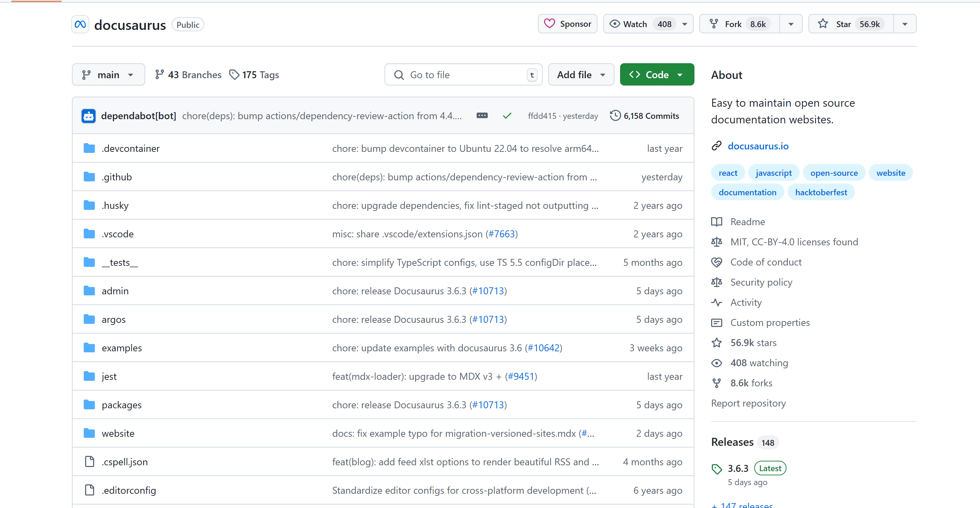Click the Star icon for docusaurus
This screenshot has width=980, height=508.
823,24
